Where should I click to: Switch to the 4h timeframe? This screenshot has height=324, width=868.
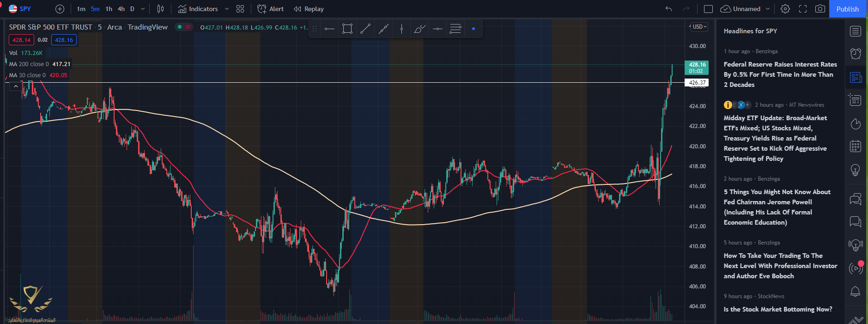pyautogui.click(x=121, y=9)
